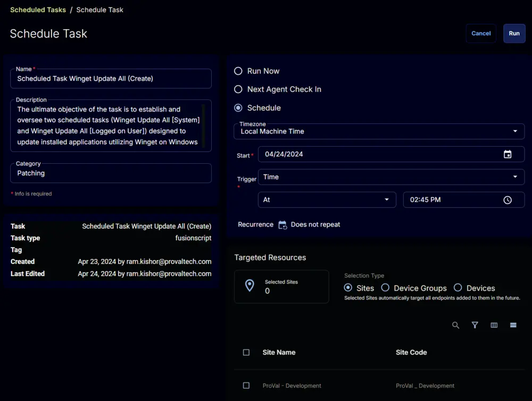Choose Devices selection type
This screenshot has height=401, width=532.
458,288
